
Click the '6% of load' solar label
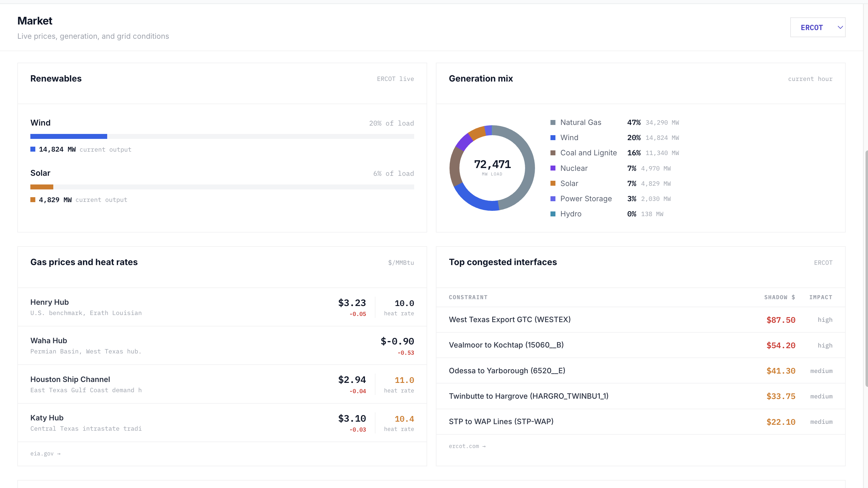(x=393, y=173)
